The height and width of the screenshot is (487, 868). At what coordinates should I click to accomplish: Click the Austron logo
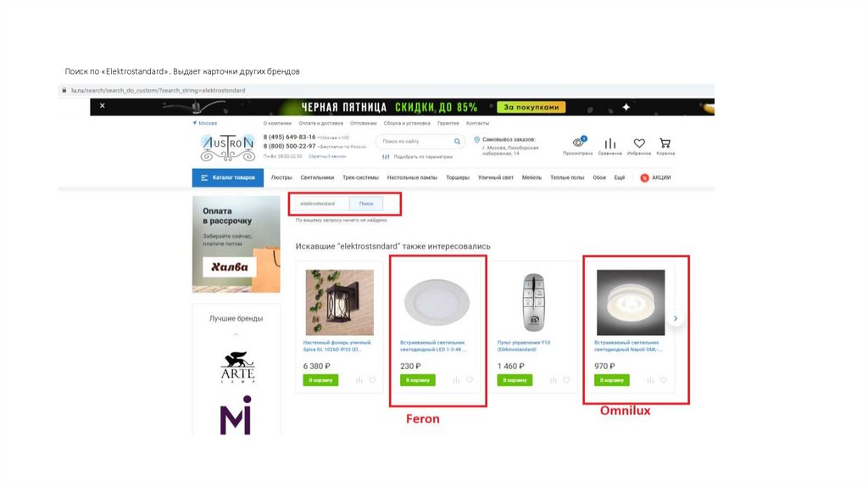tap(227, 146)
